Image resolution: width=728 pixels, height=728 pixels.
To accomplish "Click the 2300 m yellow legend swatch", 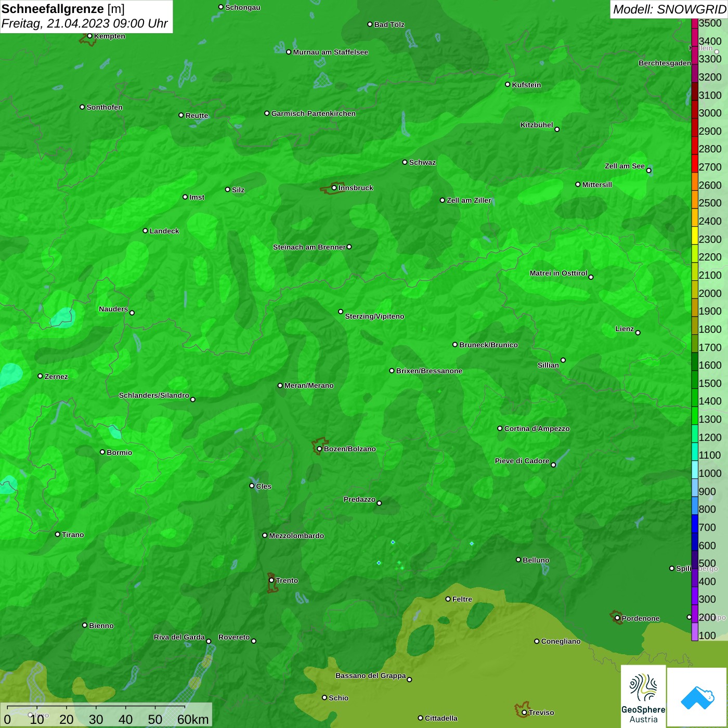I will (695, 236).
